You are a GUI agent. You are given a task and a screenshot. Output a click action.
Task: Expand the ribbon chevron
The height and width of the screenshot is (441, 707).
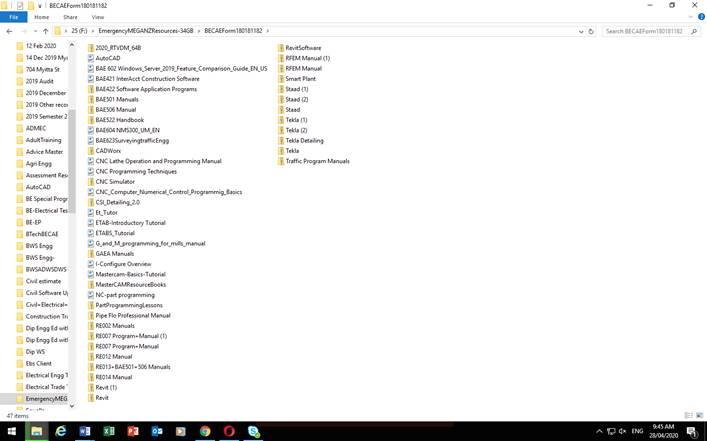click(691, 17)
